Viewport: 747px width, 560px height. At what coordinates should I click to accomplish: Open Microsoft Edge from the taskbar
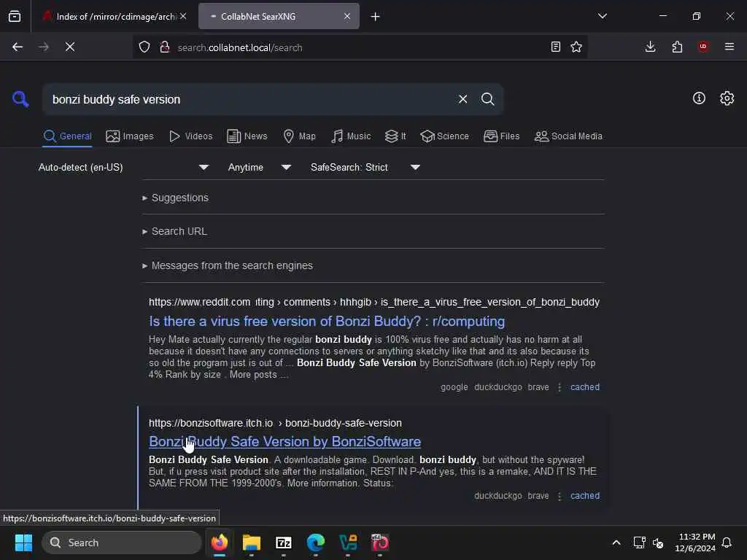315,542
